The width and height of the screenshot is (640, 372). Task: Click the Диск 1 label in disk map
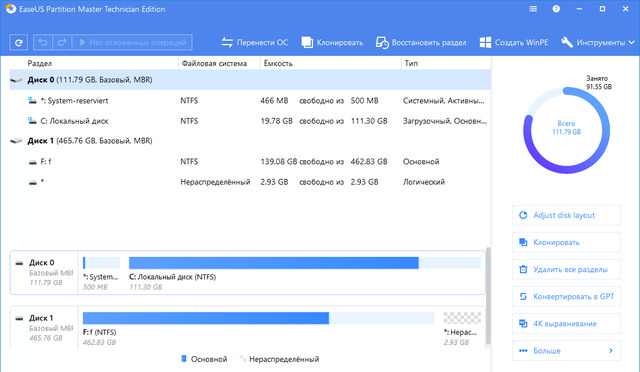41,318
